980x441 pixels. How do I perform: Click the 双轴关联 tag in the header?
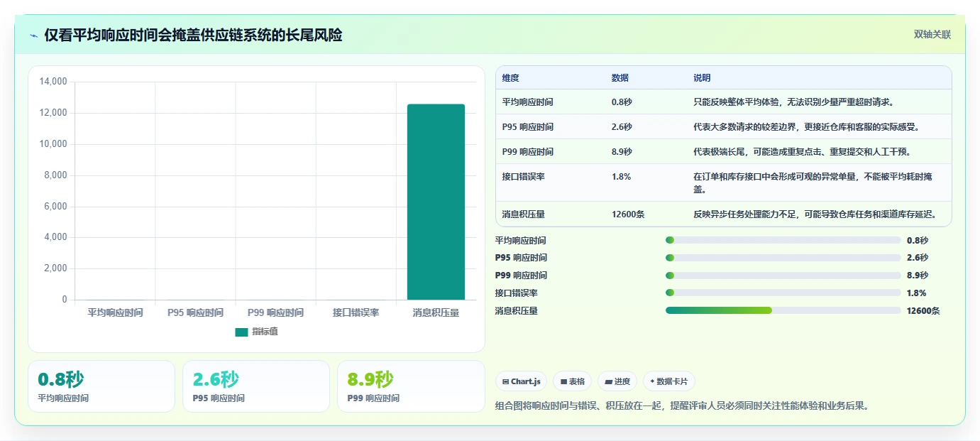(932, 35)
